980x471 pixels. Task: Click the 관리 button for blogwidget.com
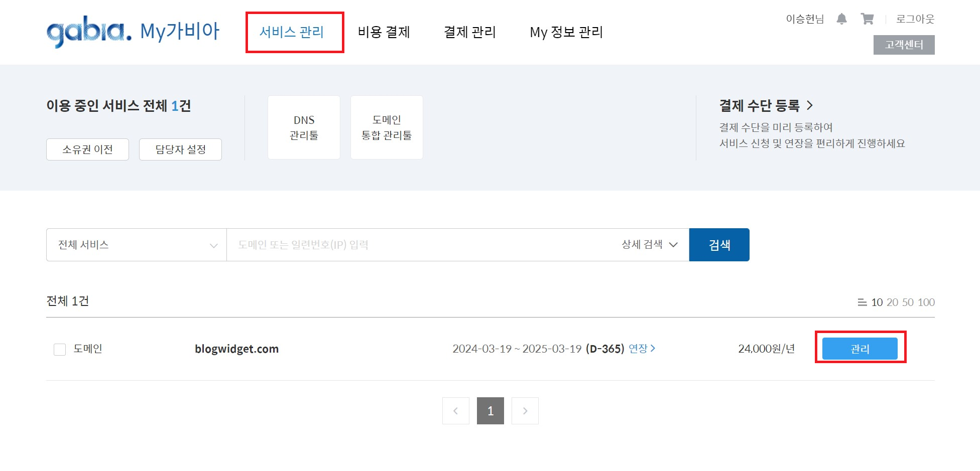pos(860,349)
